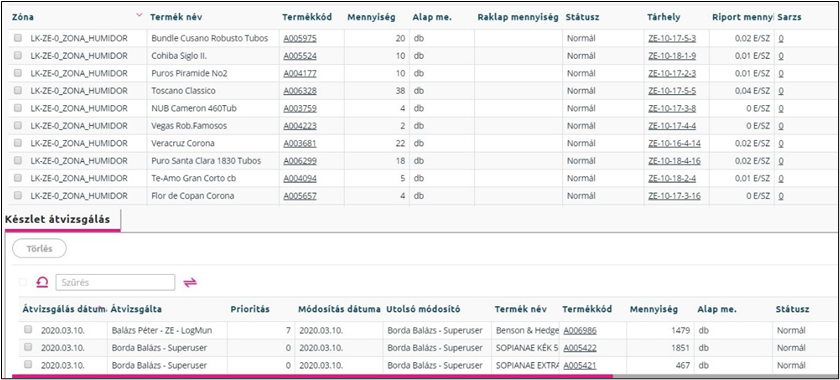
Task: Sort by the Tárhely column header
Action: (x=664, y=17)
